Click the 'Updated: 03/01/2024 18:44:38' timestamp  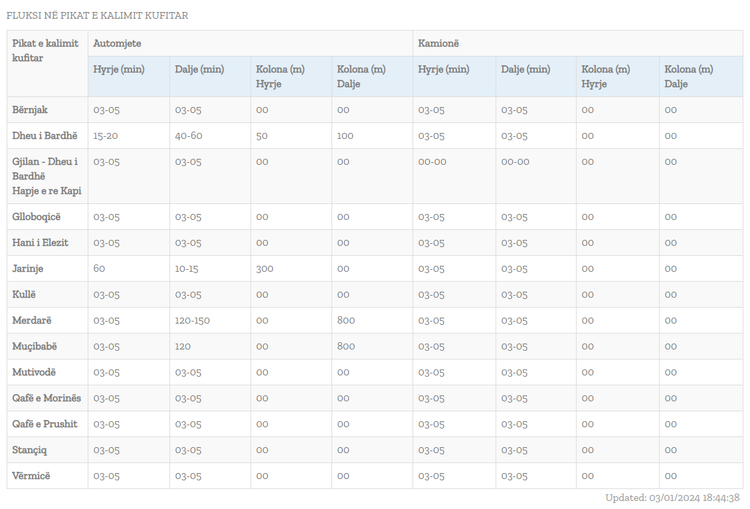coord(673,498)
